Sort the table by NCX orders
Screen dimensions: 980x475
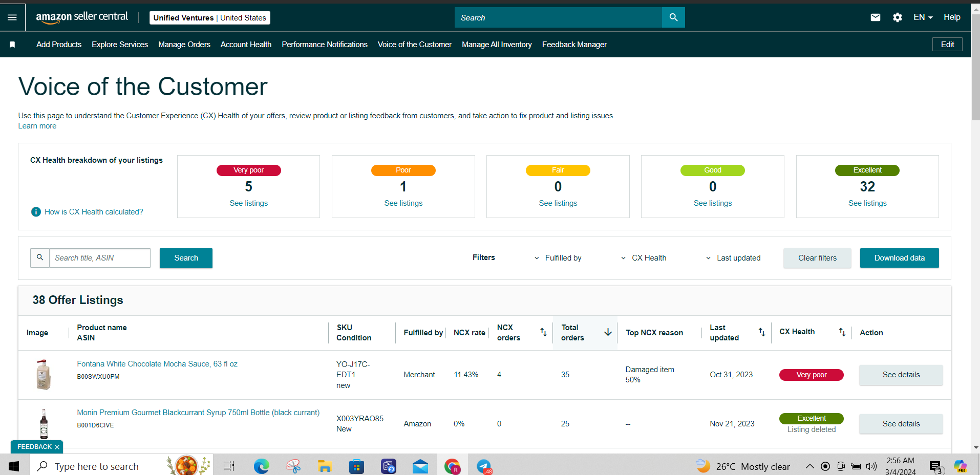pos(543,332)
